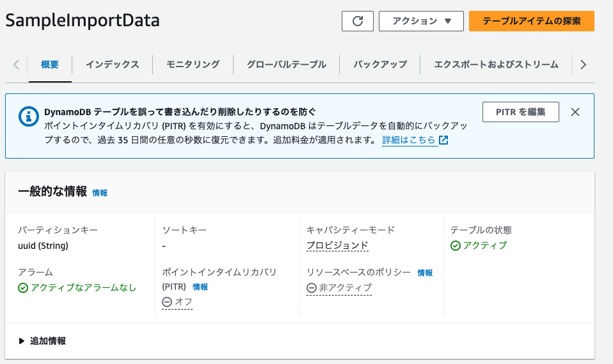Click the info circle icon in banner

[x=28, y=116]
